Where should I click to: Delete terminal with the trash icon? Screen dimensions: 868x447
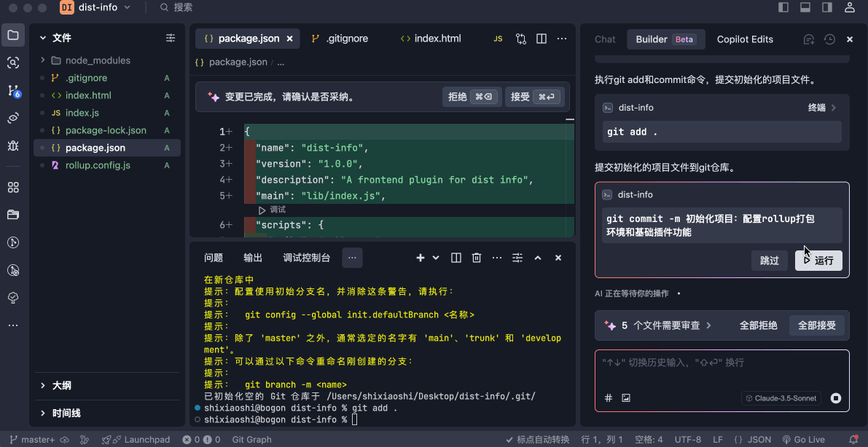pyautogui.click(x=477, y=258)
